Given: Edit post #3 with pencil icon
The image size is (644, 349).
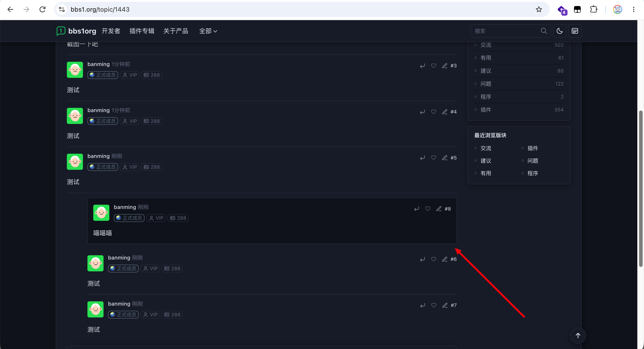Looking at the screenshot, I should [x=445, y=66].
